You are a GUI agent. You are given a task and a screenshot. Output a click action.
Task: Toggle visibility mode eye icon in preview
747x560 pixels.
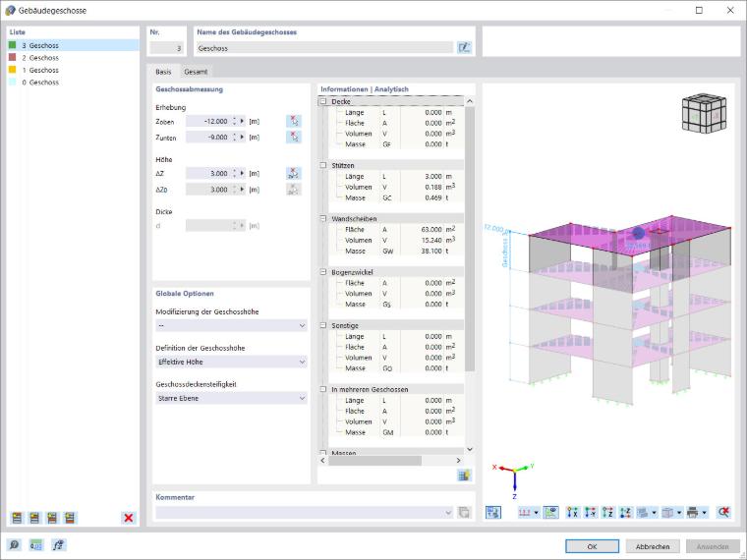(x=551, y=513)
